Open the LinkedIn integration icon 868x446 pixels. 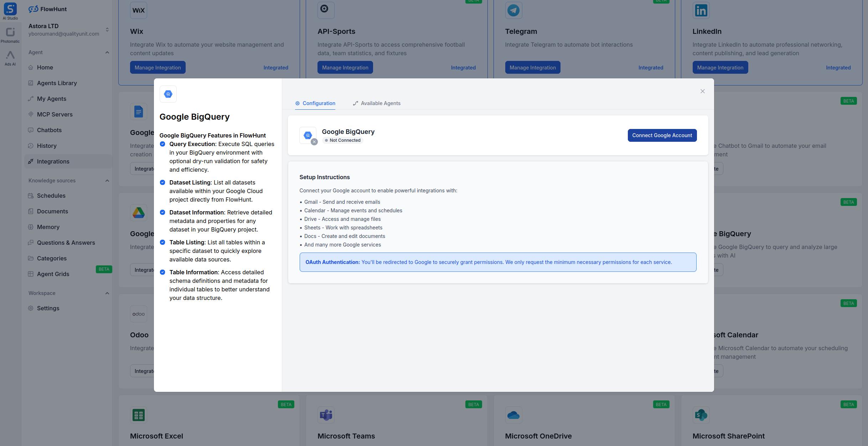tap(701, 10)
